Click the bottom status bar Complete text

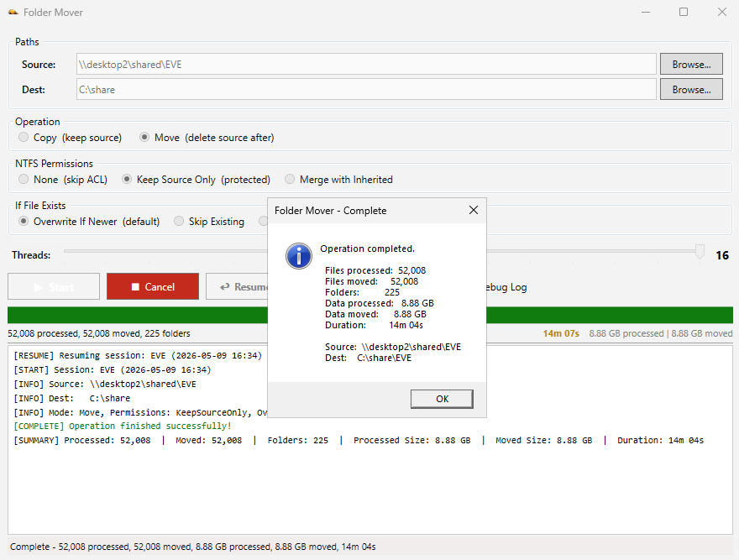pyautogui.click(x=193, y=547)
